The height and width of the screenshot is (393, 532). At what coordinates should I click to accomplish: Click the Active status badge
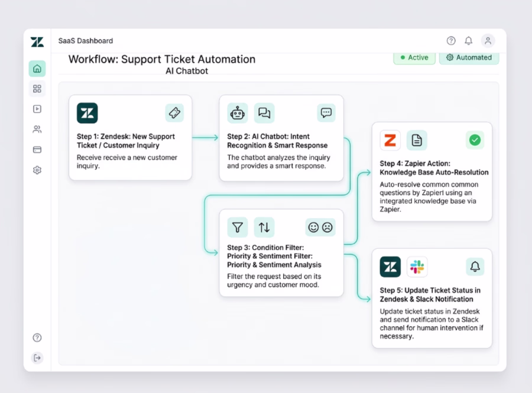pyautogui.click(x=414, y=58)
